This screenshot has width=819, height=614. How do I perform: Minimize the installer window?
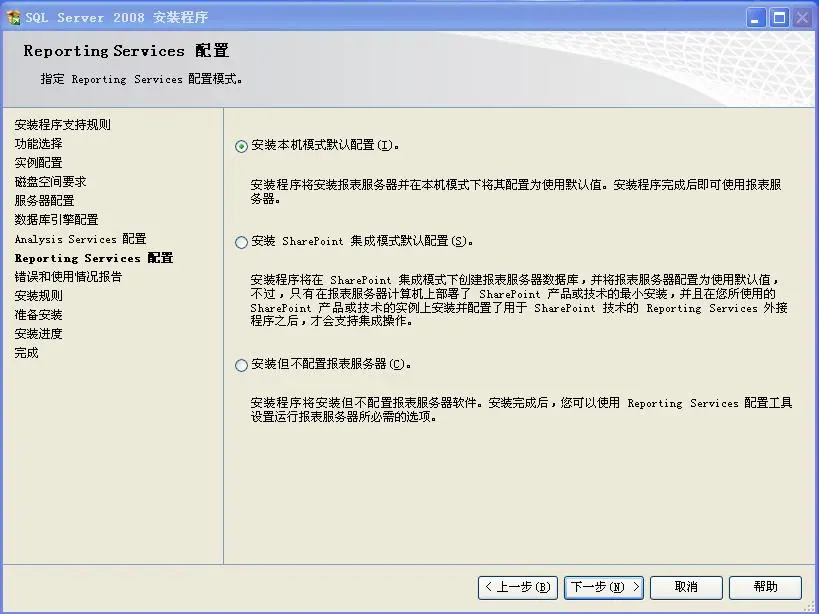[x=755, y=18]
